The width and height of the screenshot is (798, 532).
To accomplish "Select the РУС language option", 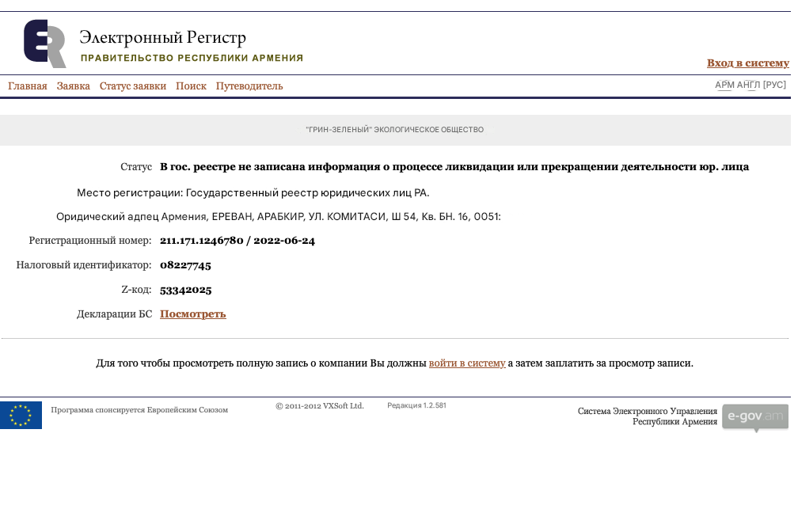I will 774,85.
